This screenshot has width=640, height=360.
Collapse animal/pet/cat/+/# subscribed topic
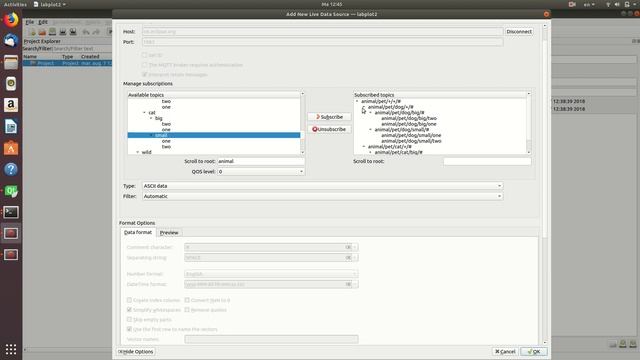click(364, 147)
